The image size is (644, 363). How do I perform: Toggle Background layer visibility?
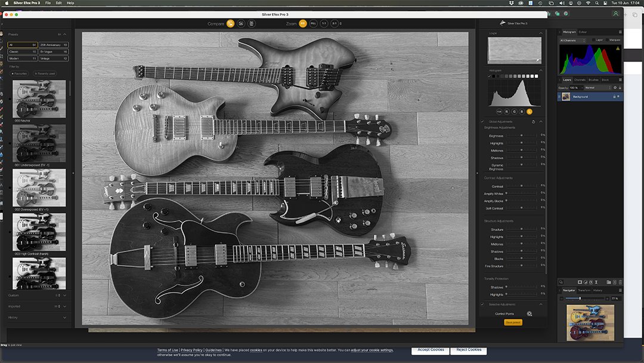click(618, 97)
